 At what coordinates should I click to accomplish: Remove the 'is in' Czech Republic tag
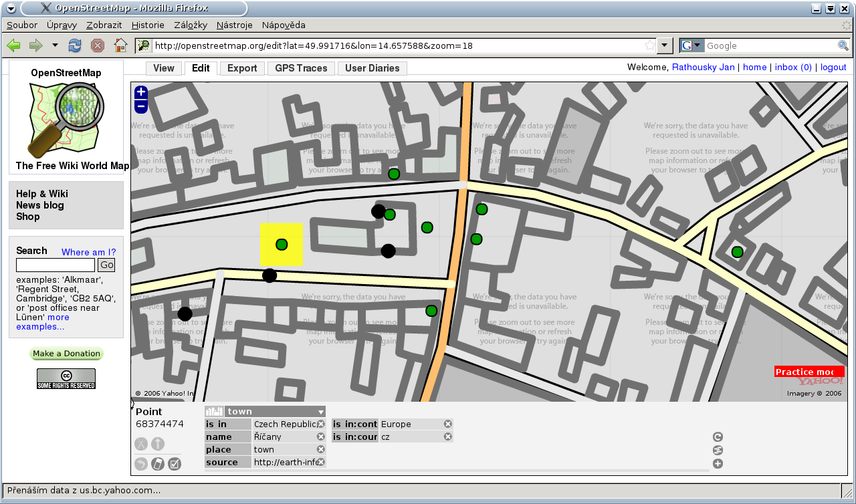(321, 424)
